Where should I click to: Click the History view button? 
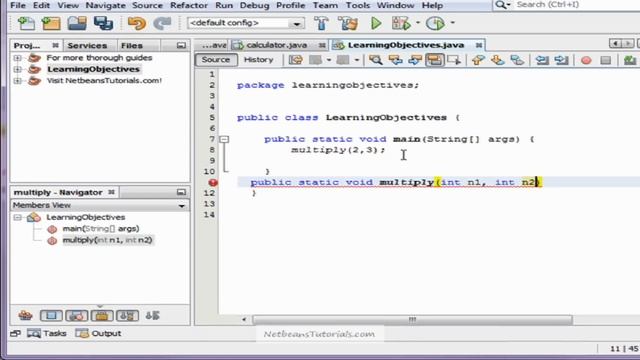click(x=258, y=60)
